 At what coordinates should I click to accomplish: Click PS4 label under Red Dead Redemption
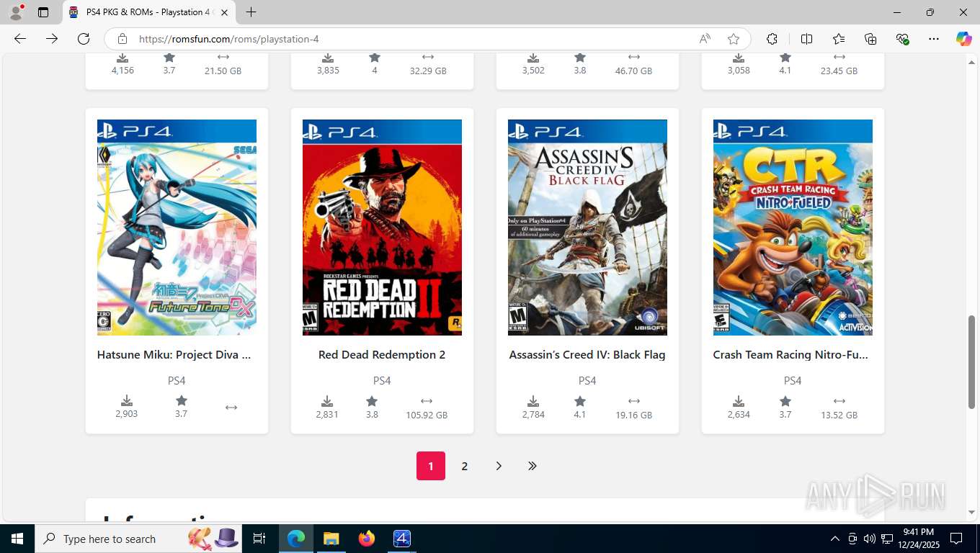click(x=382, y=380)
